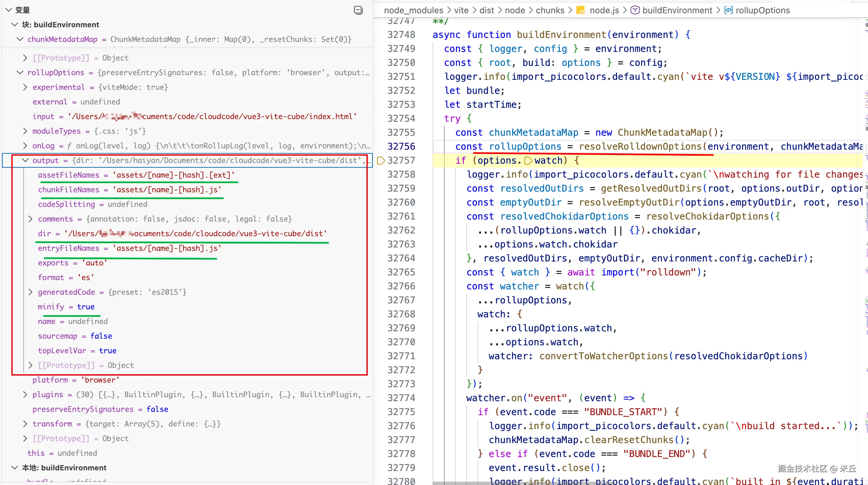The image size is (868, 485).
Task: Click the inline step marker before watch
Action: (x=528, y=161)
